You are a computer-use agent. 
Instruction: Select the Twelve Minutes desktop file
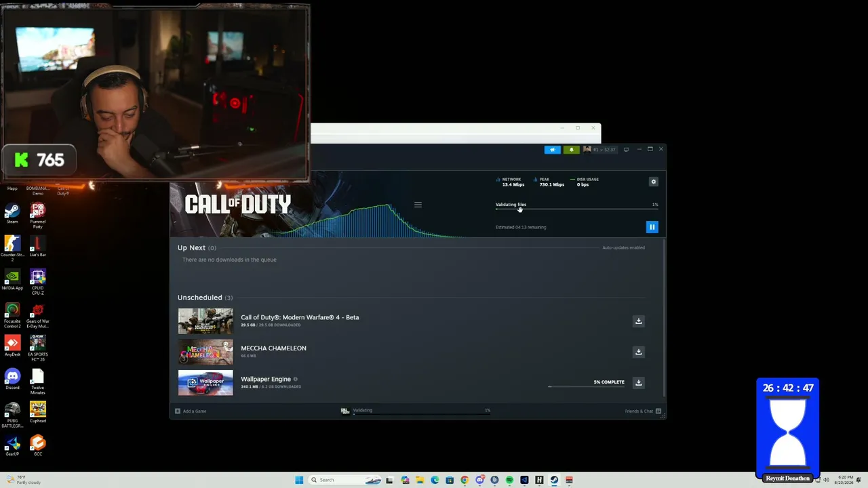click(37, 382)
